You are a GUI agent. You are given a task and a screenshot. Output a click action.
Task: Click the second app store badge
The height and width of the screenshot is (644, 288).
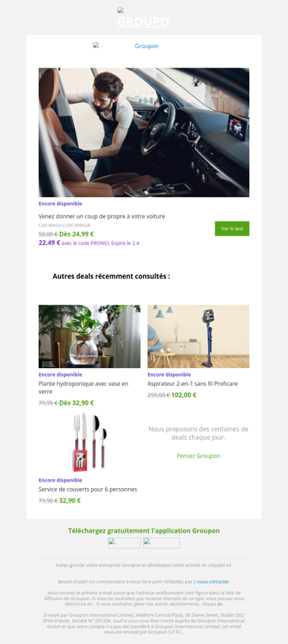click(x=161, y=543)
